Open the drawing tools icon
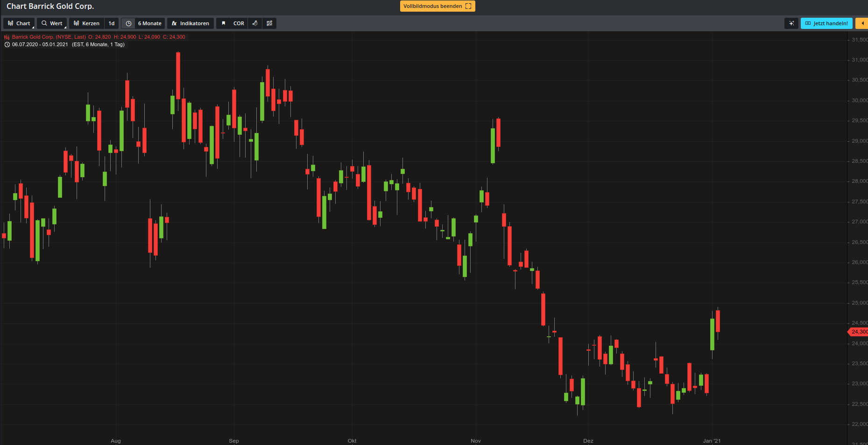 (x=255, y=23)
